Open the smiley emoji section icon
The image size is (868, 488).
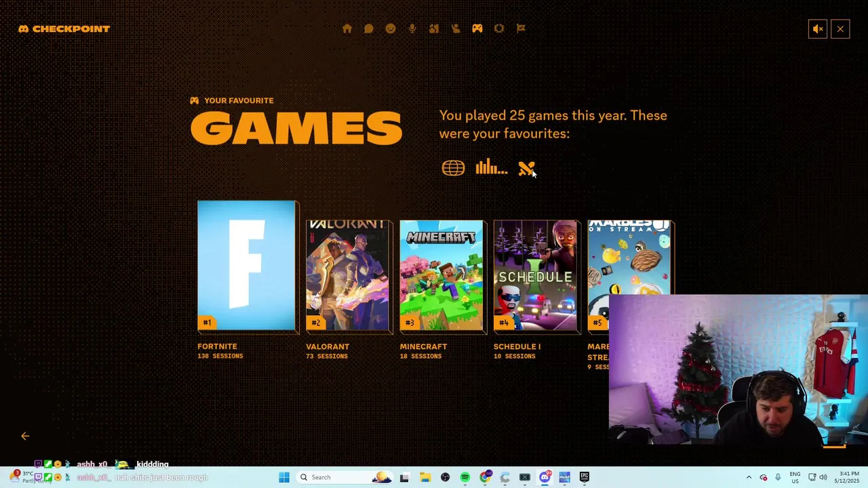(x=391, y=28)
